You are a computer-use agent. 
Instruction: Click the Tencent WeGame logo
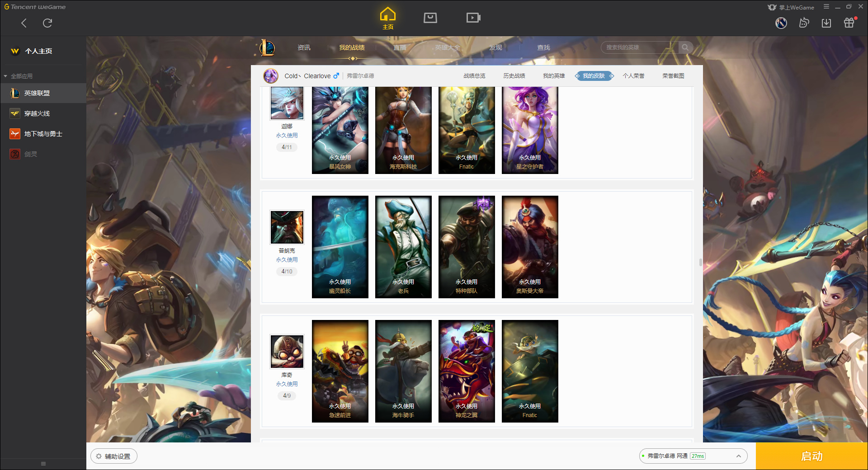(35, 7)
